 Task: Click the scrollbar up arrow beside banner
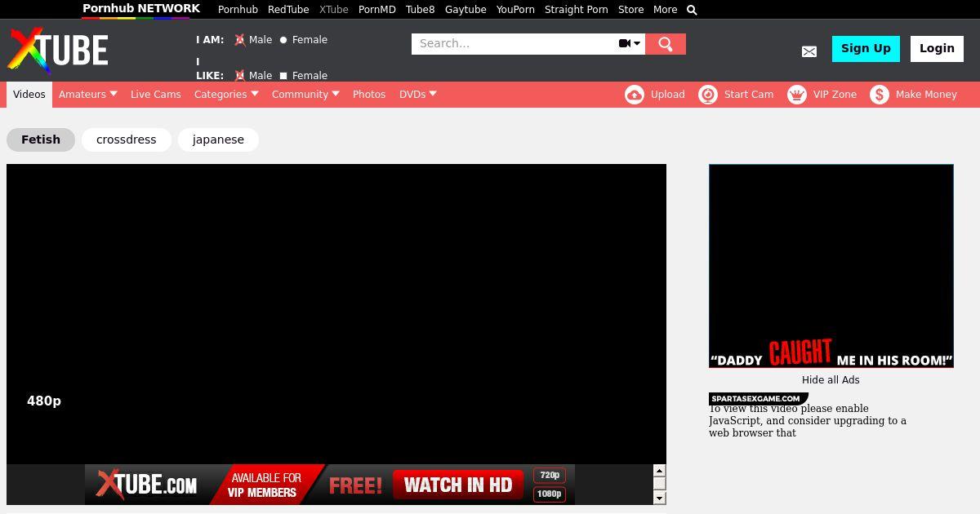(x=659, y=471)
